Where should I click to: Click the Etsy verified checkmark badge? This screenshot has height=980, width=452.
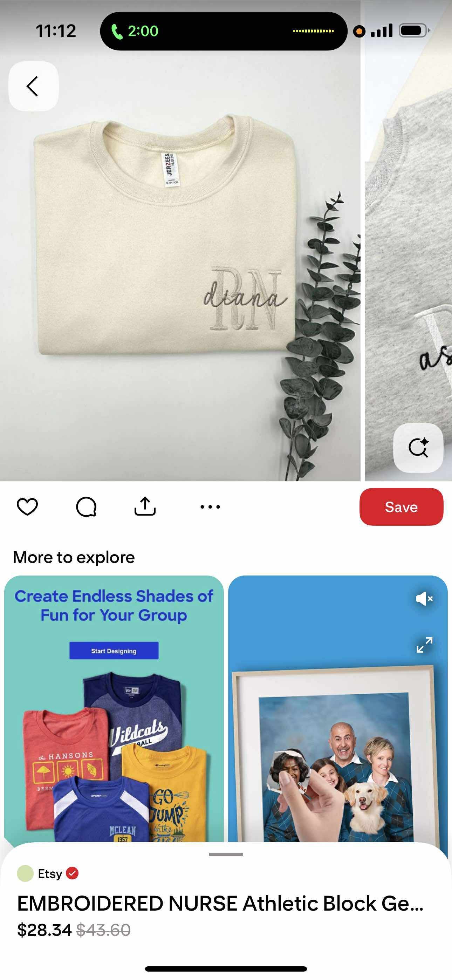72,873
